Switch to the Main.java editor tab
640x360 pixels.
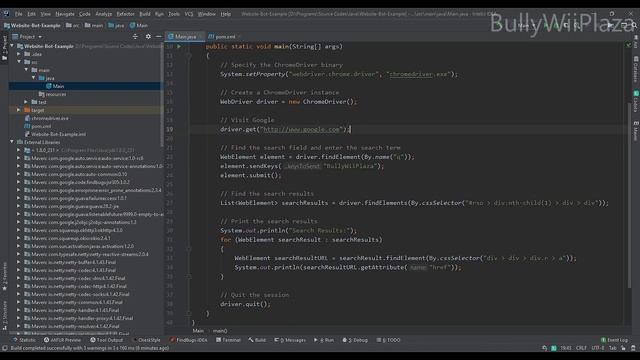[x=185, y=37]
